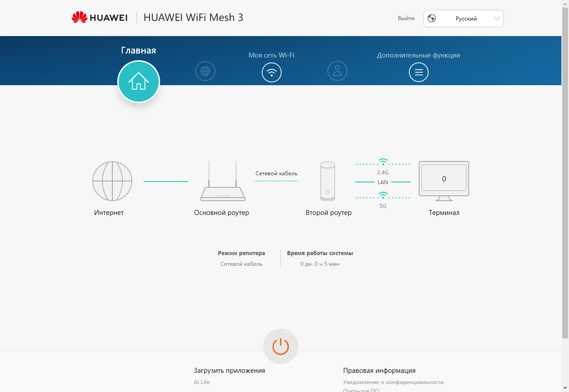Click the 5G Wi-Fi signal icon
The width and height of the screenshot is (569, 392).
(383, 195)
